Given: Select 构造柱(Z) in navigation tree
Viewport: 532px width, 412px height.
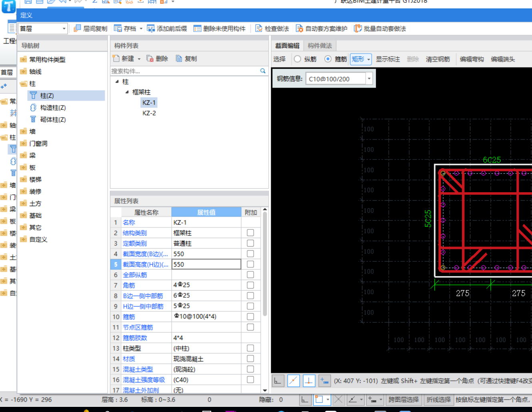Looking at the screenshot, I should [53, 107].
